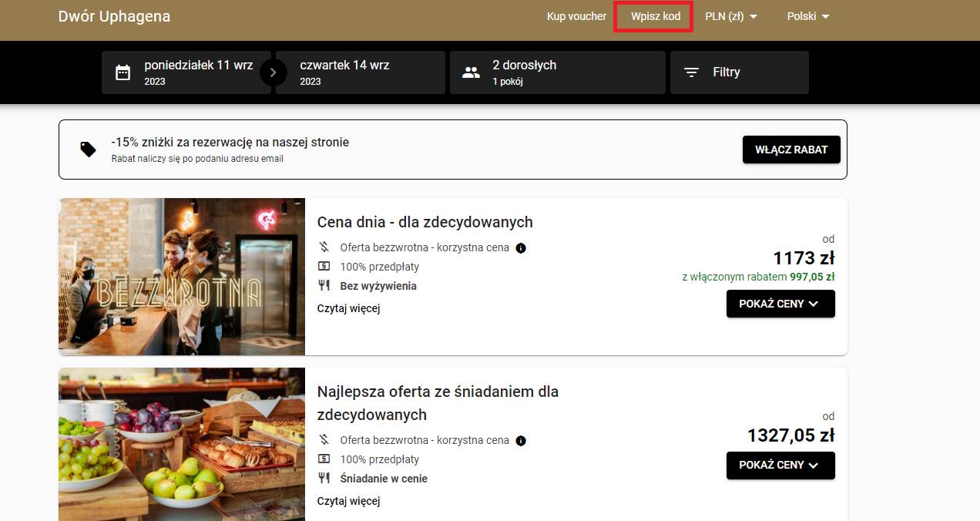Image resolution: width=980 pixels, height=521 pixels.
Task: Click cutlery icon next to Bez wyżywienia
Action: pos(324,286)
